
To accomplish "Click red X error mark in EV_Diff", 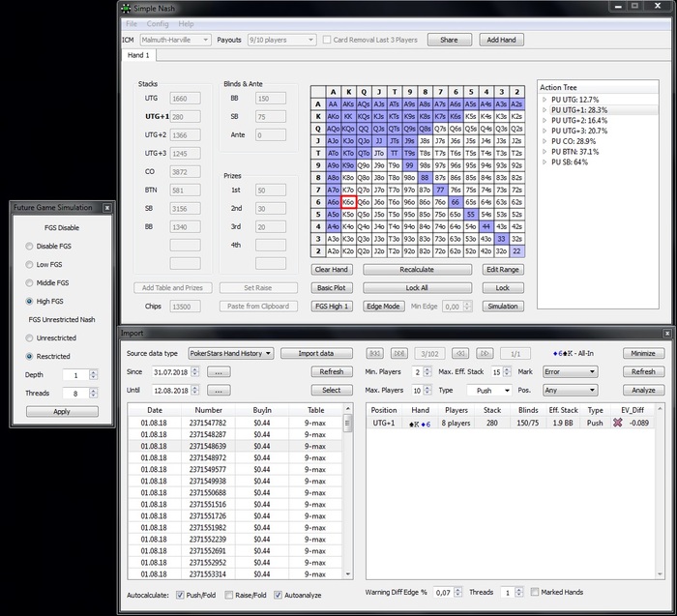I will 617,423.
